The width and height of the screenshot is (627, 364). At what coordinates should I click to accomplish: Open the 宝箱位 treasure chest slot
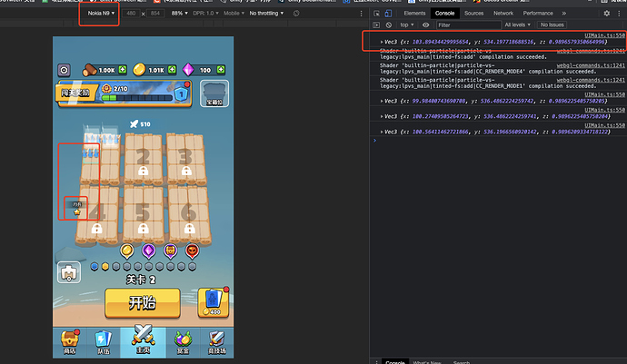click(214, 93)
